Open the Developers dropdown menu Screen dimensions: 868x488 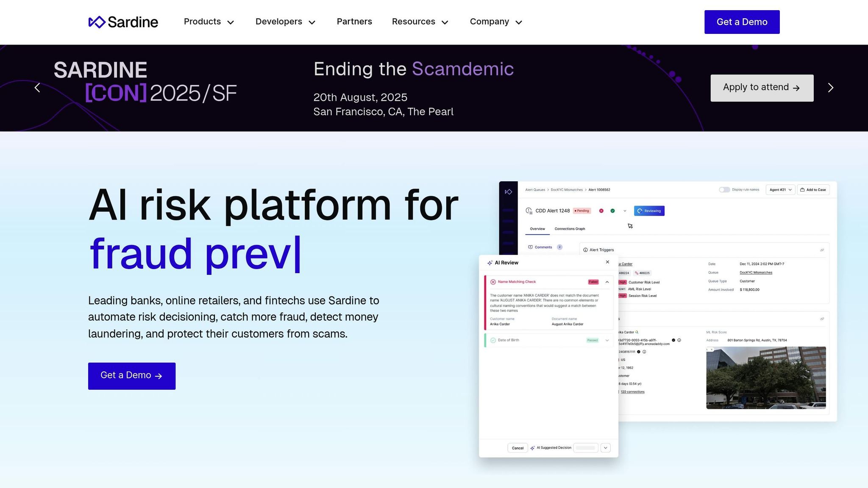(285, 22)
